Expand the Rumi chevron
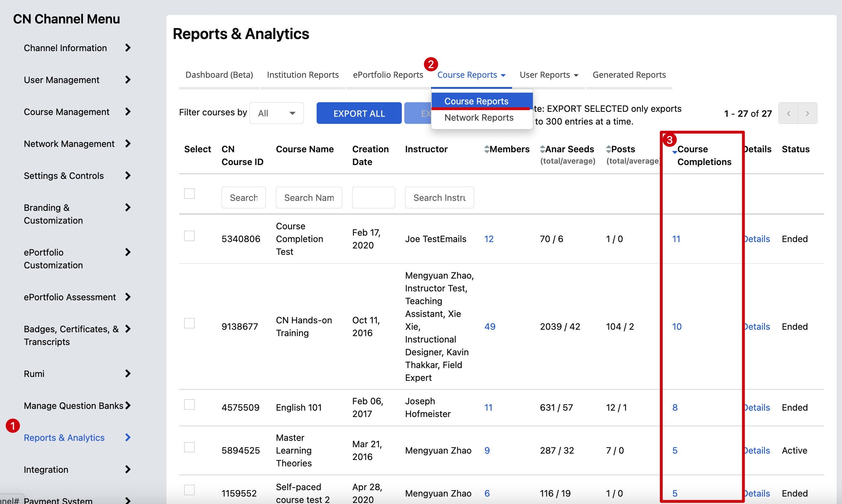The image size is (842, 504). point(128,374)
